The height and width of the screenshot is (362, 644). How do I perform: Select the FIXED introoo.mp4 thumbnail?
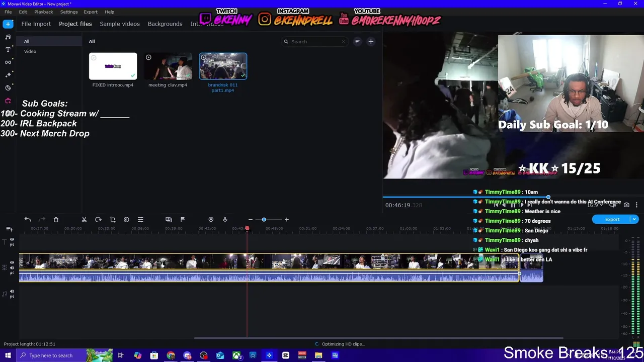point(113,66)
